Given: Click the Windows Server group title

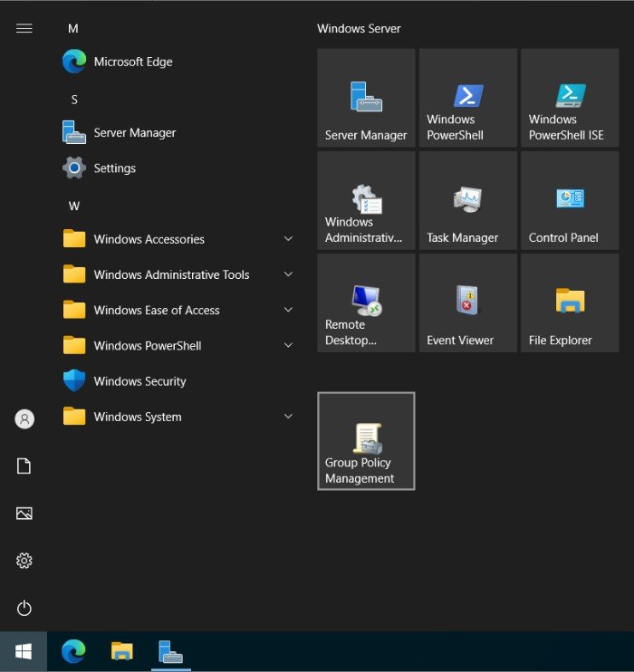Looking at the screenshot, I should 359,28.
